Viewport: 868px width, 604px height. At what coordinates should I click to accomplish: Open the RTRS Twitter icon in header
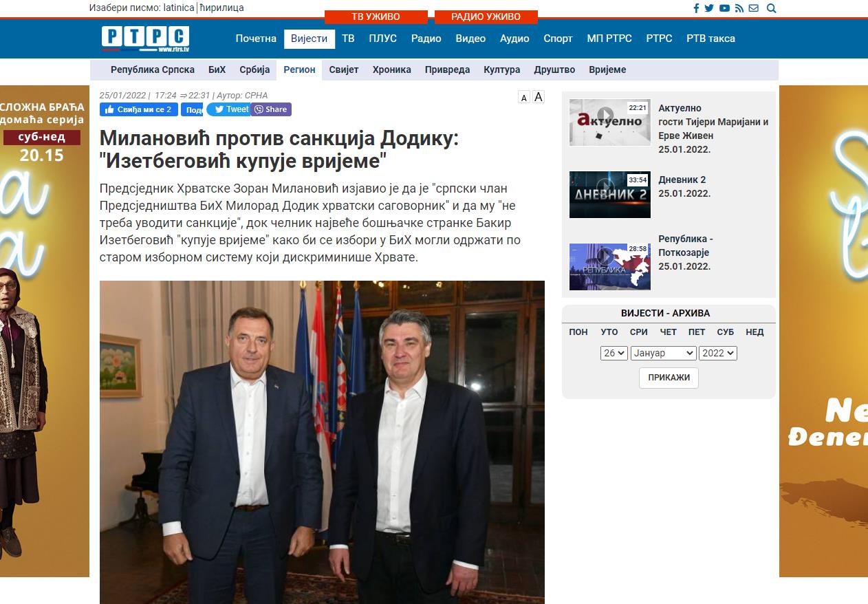click(709, 8)
